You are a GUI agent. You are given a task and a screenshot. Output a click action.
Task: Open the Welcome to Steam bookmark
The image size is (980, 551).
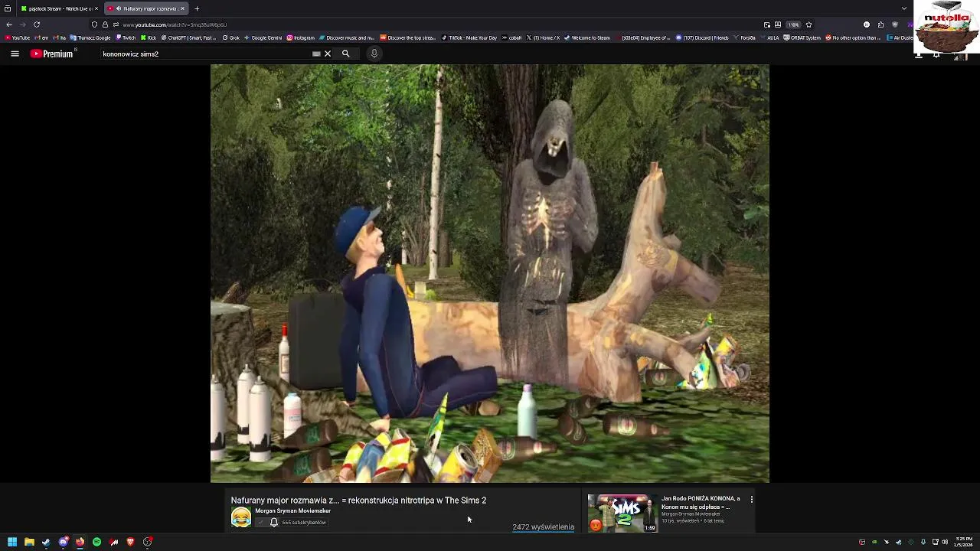[x=586, y=37]
